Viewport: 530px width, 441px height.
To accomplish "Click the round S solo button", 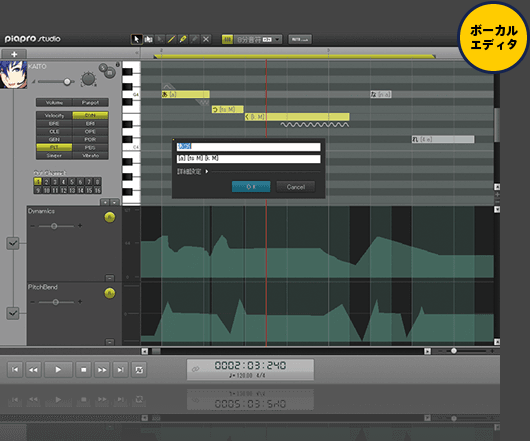I will [x=103, y=68].
